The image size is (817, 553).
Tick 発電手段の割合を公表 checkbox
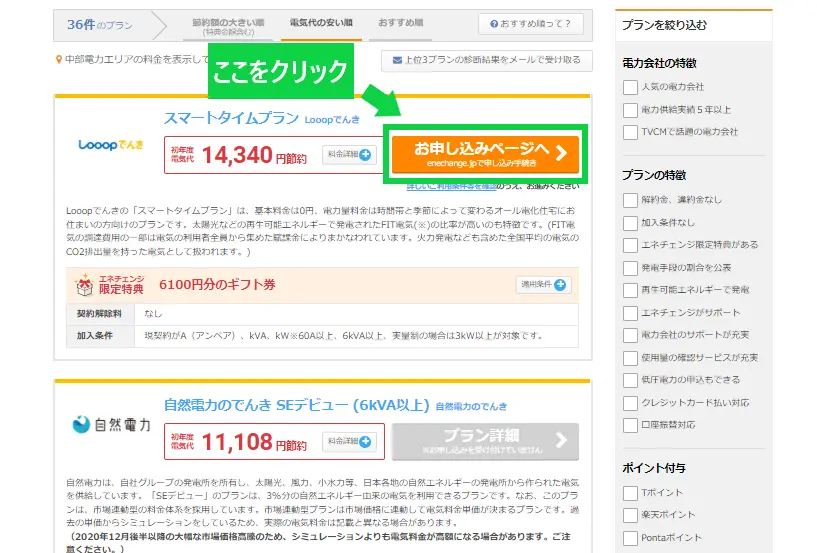(630, 268)
